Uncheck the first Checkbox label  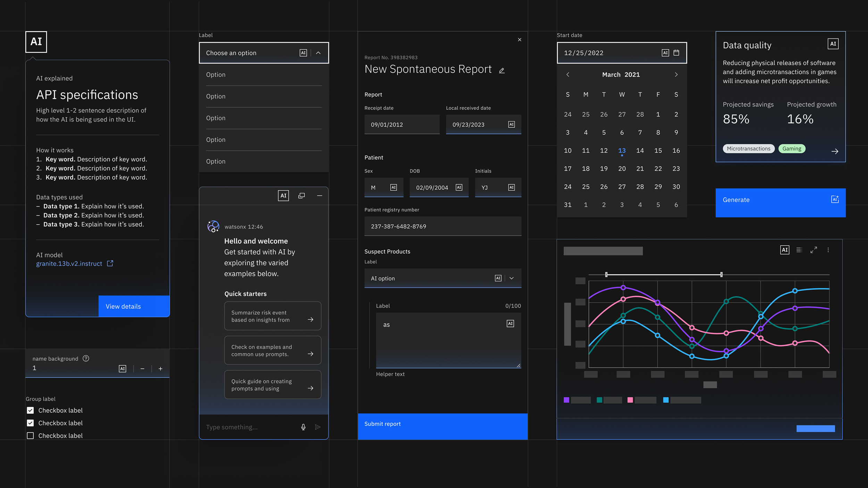coord(31,410)
